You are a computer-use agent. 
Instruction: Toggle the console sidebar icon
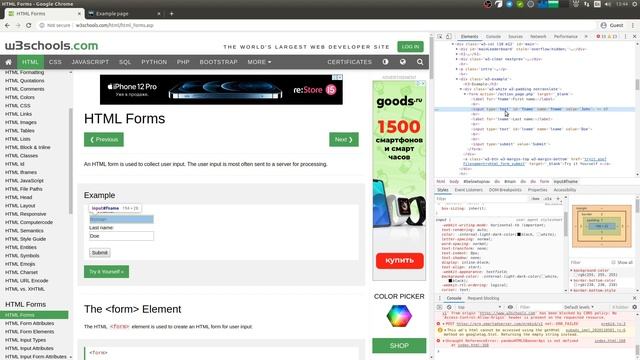pos(440,307)
